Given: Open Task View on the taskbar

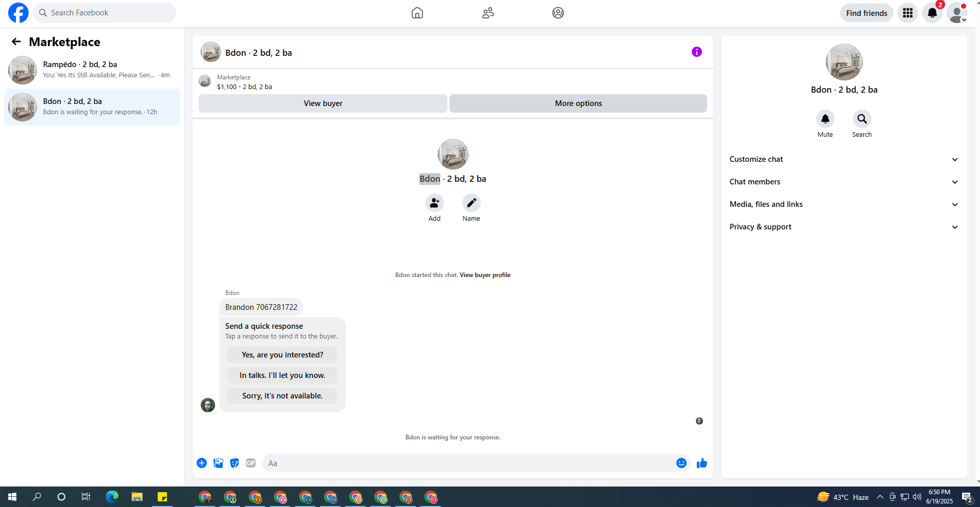Looking at the screenshot, I should coord(86,497).
